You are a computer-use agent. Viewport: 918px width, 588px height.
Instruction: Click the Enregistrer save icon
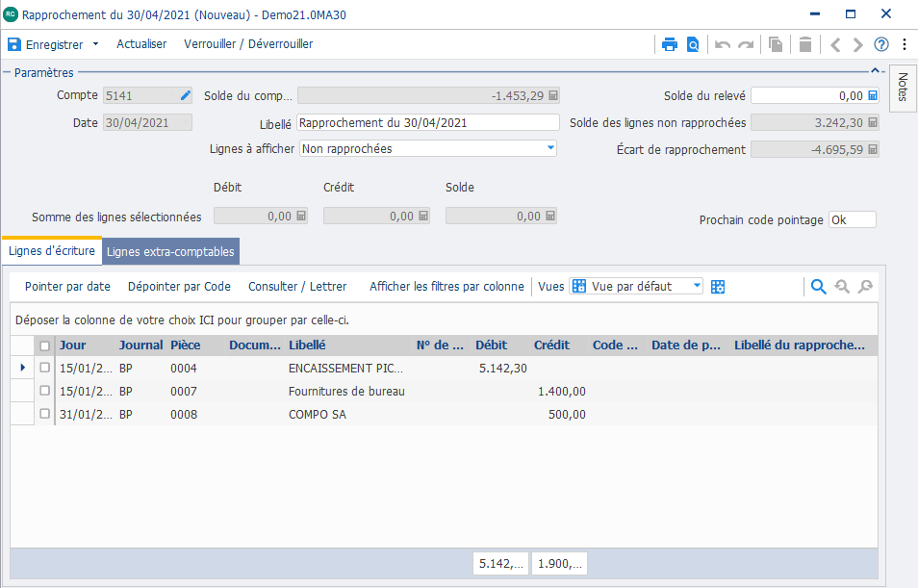click(x=14, y=44)
